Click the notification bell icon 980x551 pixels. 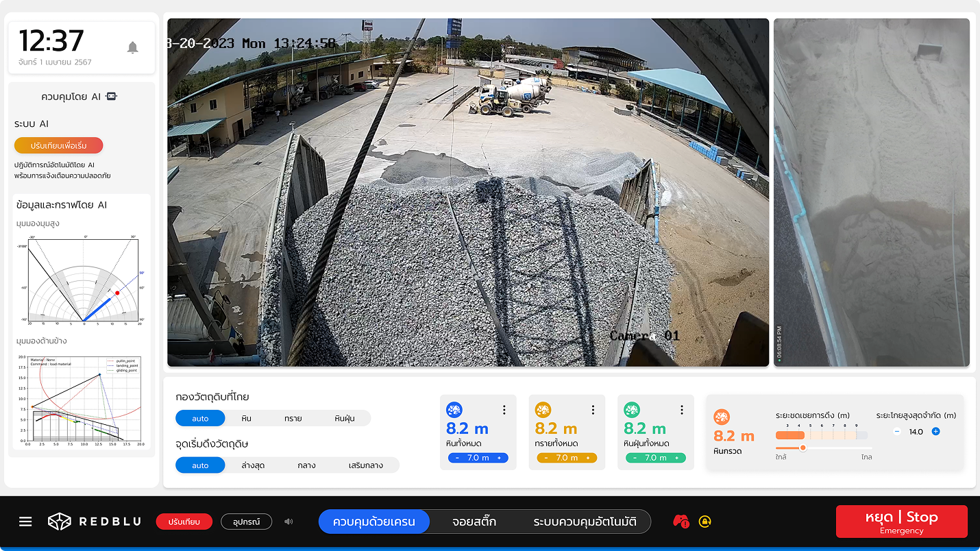(x=133, y=47)
